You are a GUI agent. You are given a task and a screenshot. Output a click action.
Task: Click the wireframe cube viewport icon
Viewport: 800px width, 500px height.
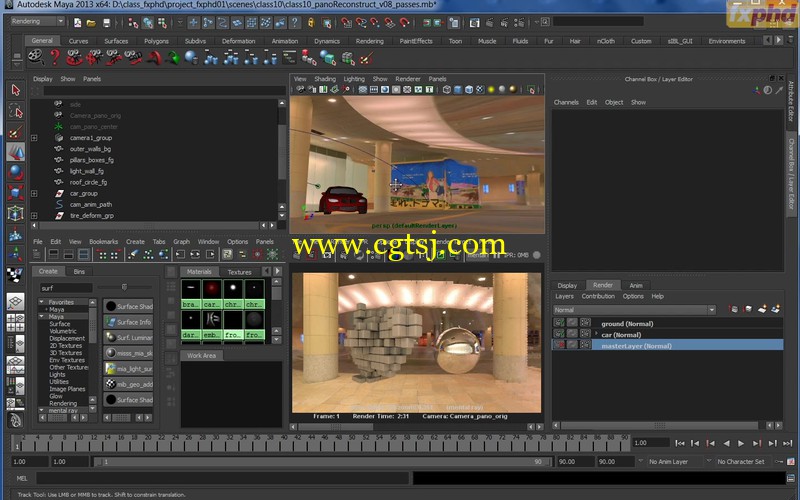pos(447,90)
